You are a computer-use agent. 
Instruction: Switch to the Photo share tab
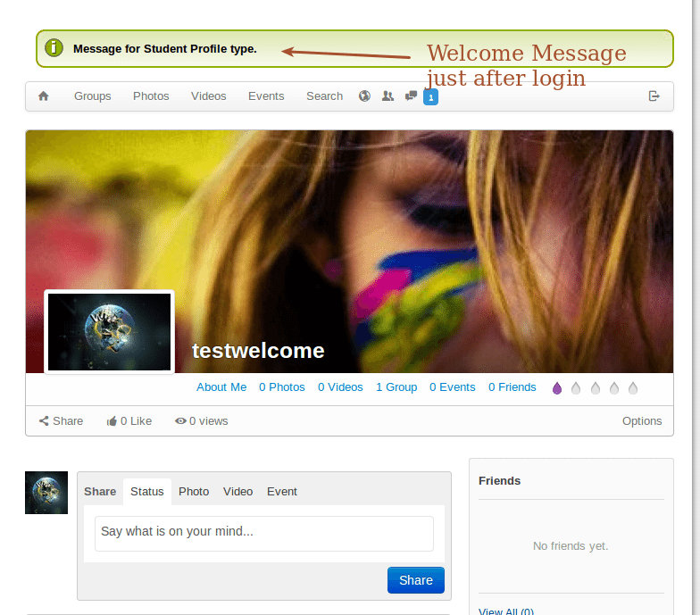point(194,492)
